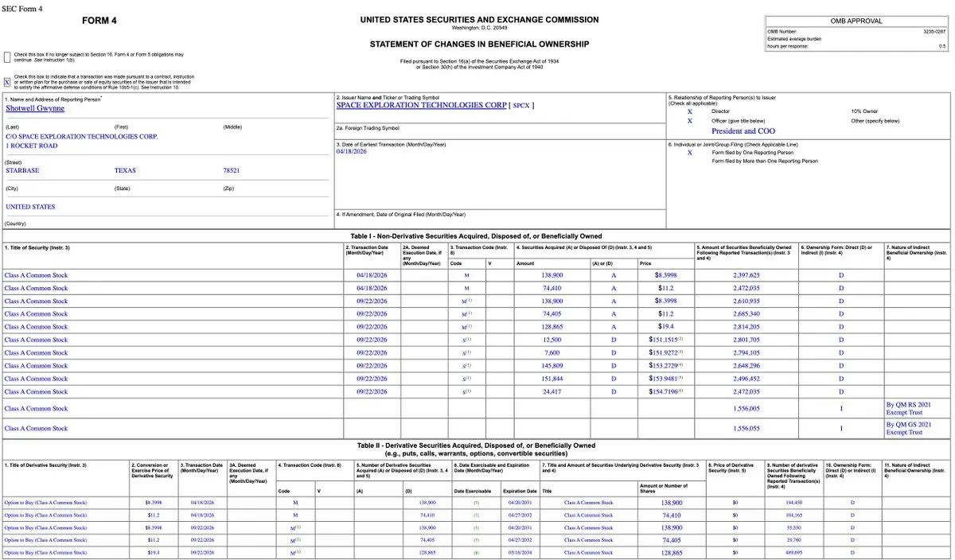The image size is (955, 560).
Task: Click the 'OMB APPROVAL' box heading
Action: click(856, 21)
